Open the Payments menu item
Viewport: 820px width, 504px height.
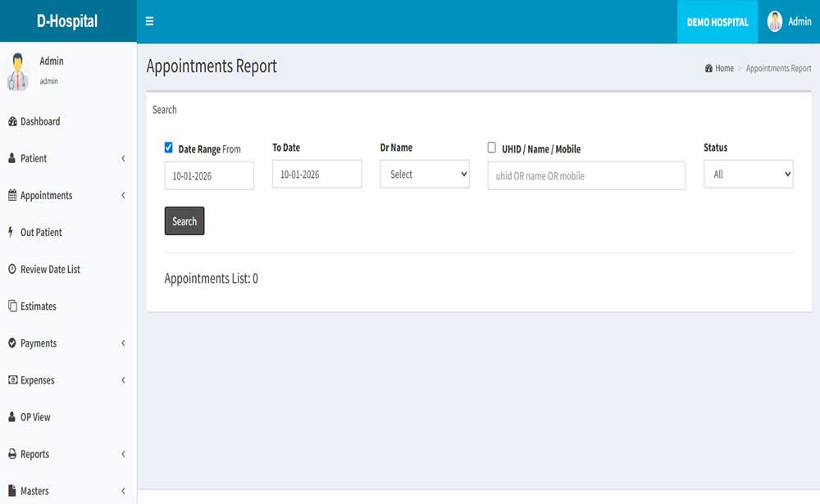66,343
